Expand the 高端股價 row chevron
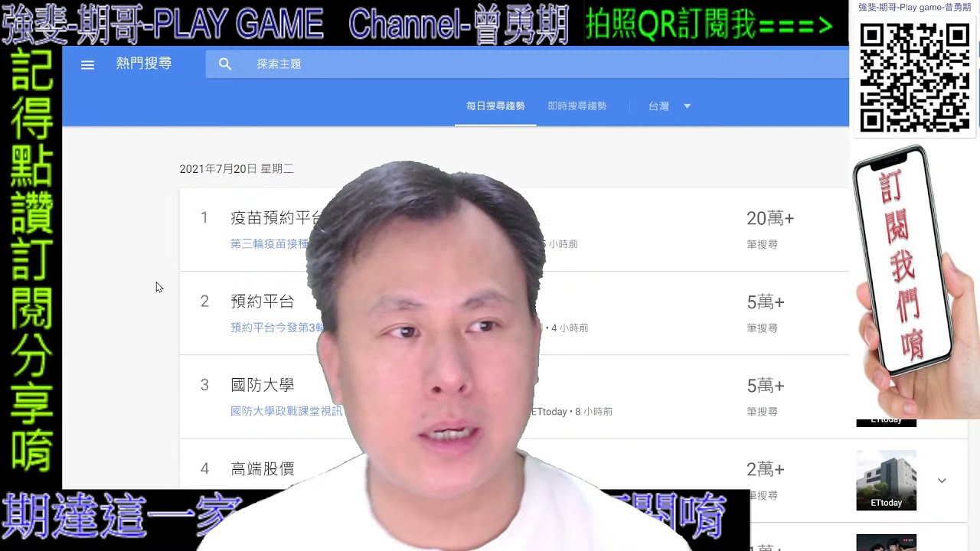Image resolution: width=980 pixels, height=551 pixels. (x=942, y=481)
